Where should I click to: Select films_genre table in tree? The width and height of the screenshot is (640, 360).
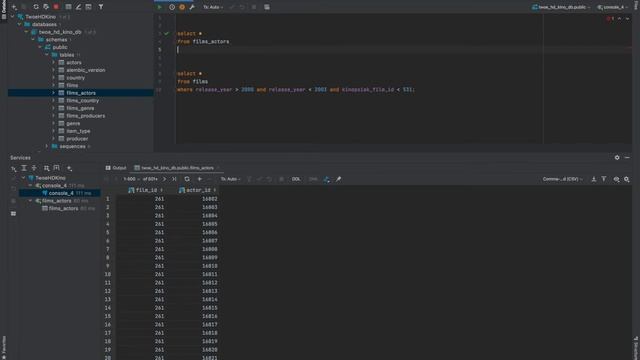pyautogui.click(x=80, y=108)
